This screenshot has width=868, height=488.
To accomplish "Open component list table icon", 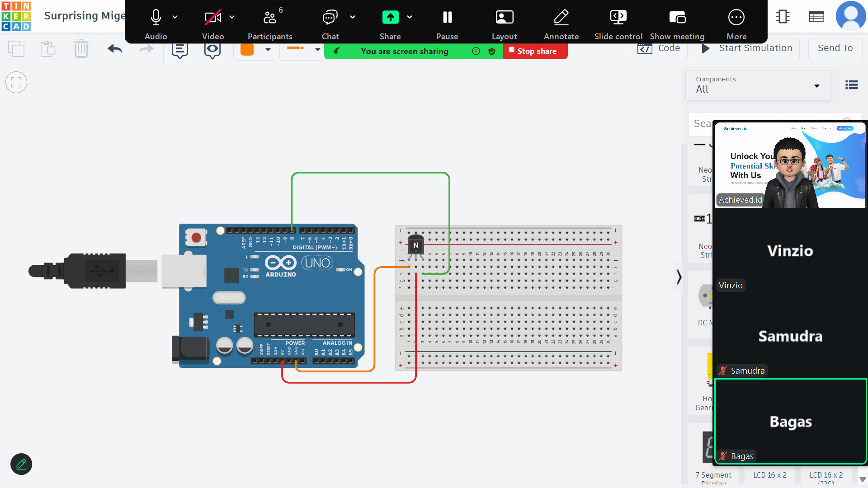I will (x=816, y=17).
